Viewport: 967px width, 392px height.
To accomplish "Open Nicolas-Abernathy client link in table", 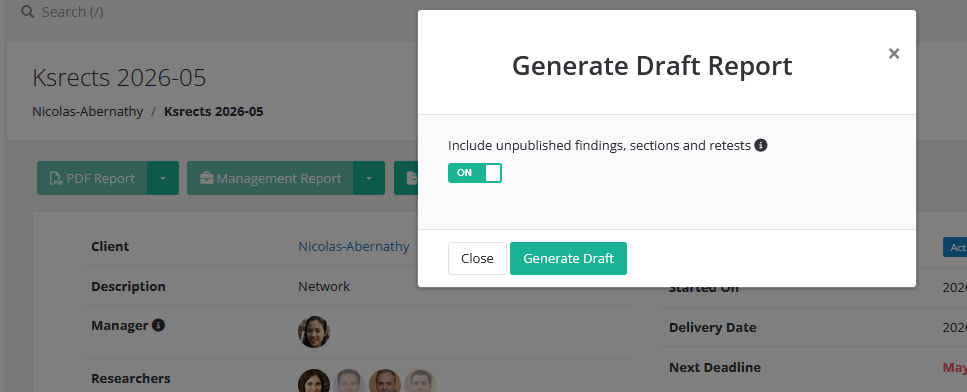I will pyautogui.click(x=353, y=247).
